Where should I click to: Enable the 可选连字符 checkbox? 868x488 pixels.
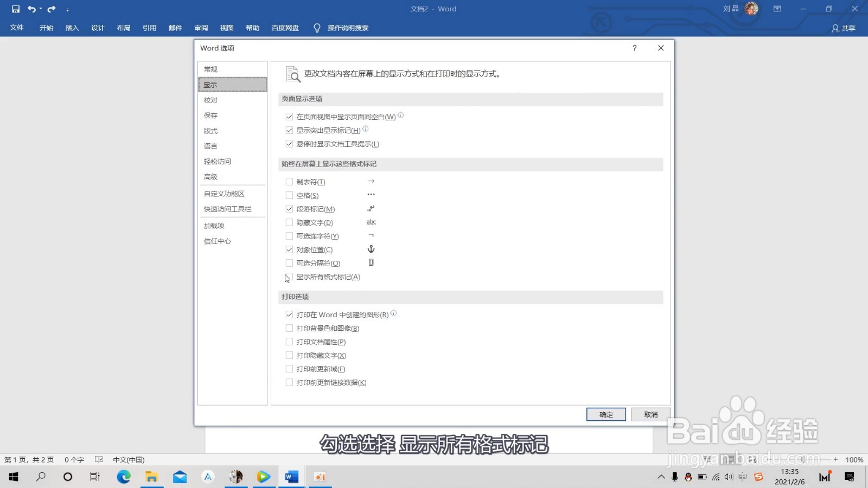click(x=289, y=236)
